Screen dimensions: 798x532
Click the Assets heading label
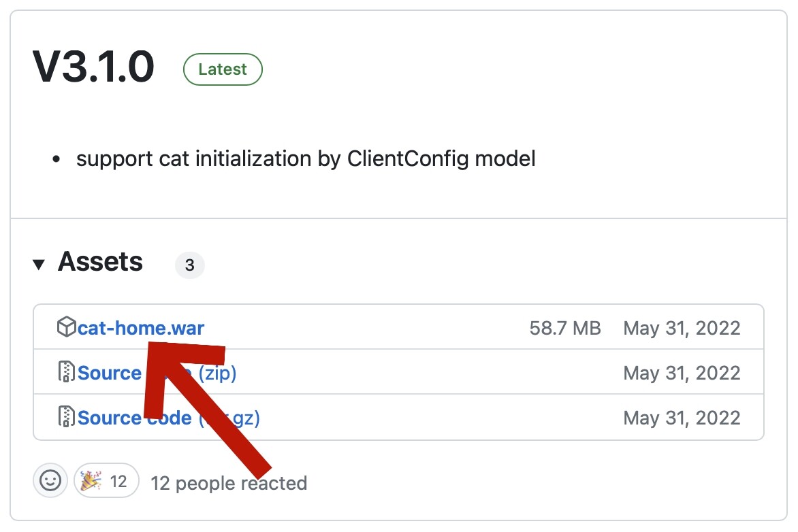pos(101,262)
